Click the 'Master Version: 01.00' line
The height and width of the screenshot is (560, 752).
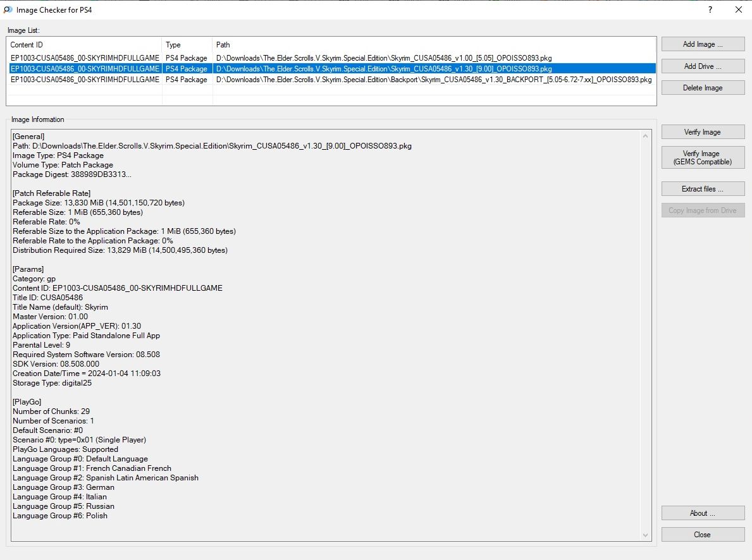[51, 317]
